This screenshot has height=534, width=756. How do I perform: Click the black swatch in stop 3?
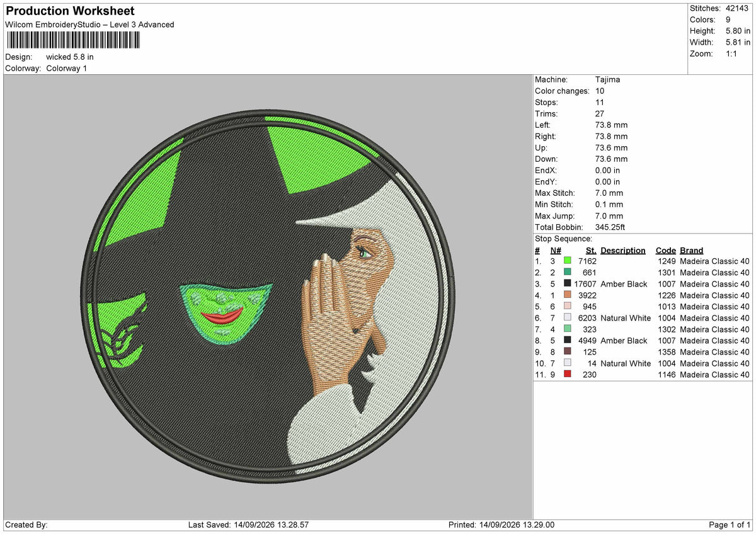567,283
